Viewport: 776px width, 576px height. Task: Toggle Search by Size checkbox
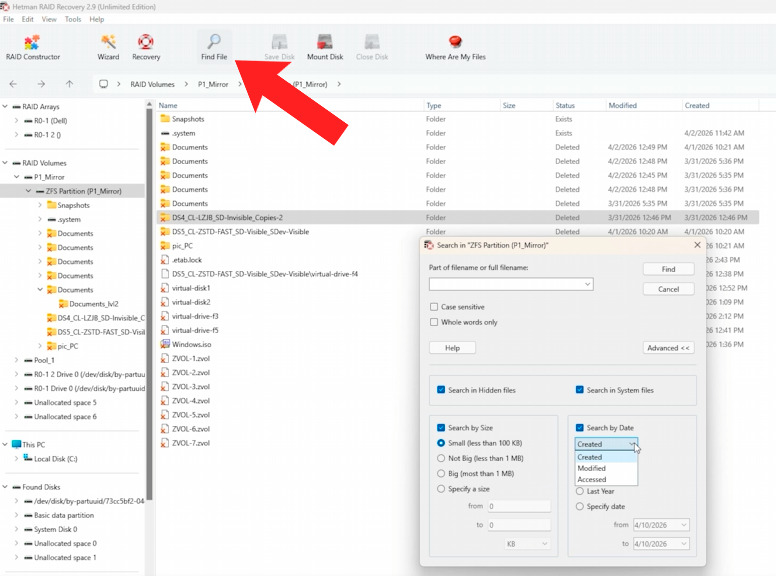441,428
